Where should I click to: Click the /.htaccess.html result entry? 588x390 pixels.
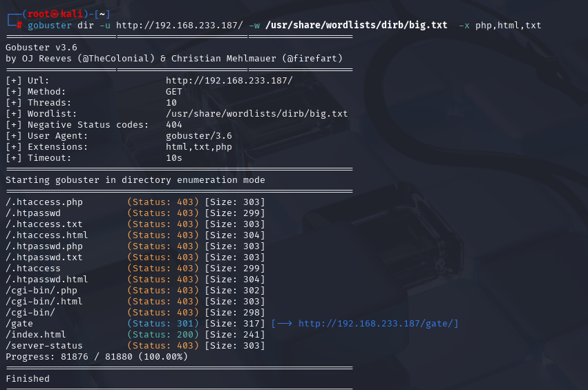click(x=47, y=235)
